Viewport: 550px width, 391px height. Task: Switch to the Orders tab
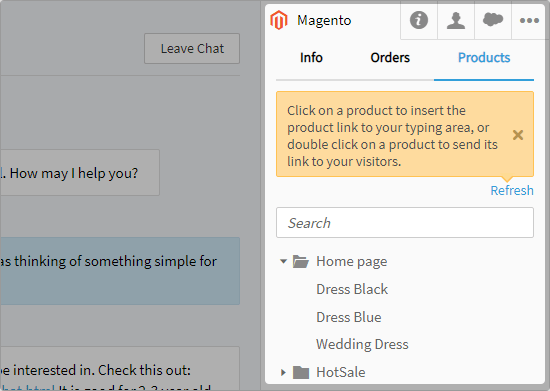(x=390, y=58)
